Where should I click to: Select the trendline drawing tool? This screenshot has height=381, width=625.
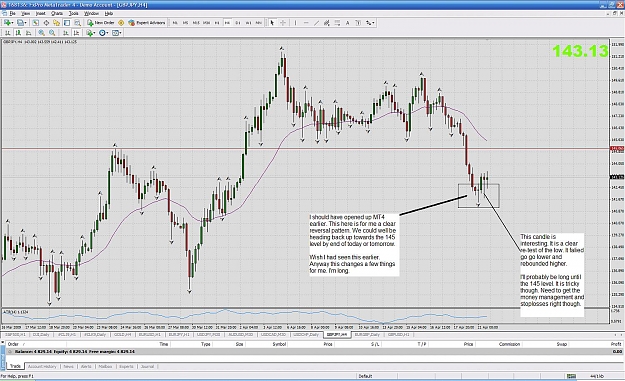tap(316, 23)
